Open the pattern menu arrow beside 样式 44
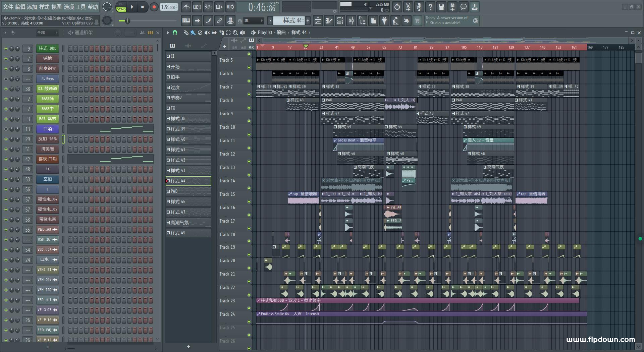The width and height of the screenshot is (644, 352). tap(270, 21)
